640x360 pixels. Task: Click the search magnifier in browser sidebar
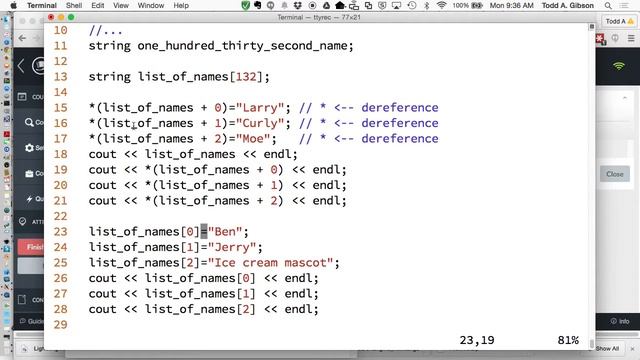pyautogui.click(x=29, y=122)
